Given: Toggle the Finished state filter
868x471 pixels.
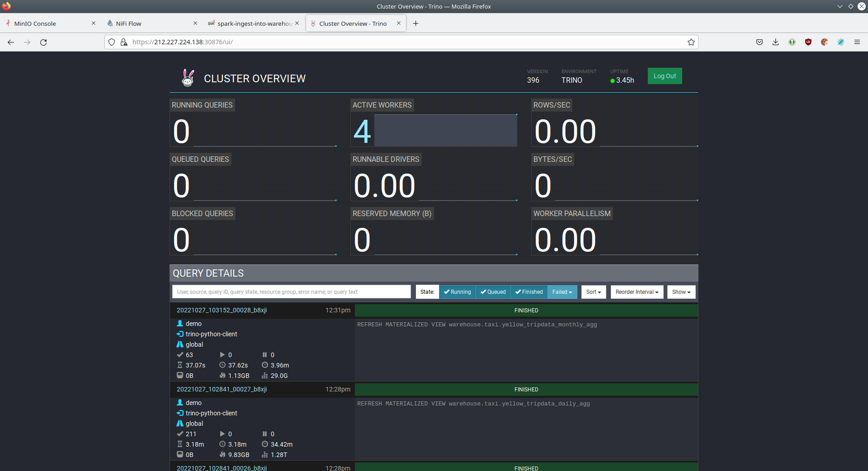Looking at the screenshot, I should tap(529, 292).
